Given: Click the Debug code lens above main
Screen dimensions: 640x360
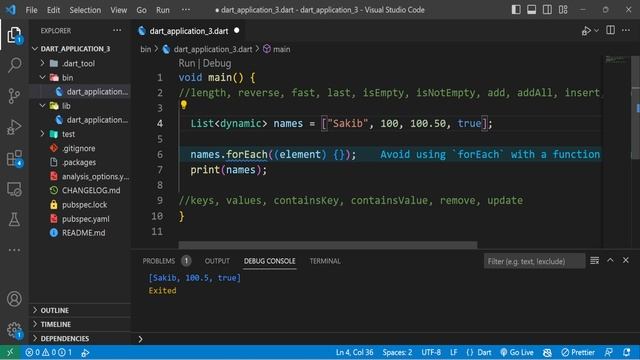Looking at the screenshot, I should (217, 63).
